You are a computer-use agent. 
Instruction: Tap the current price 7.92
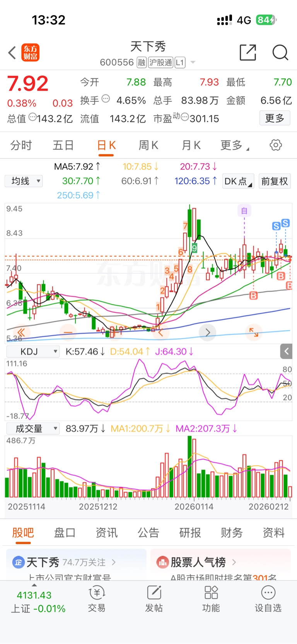click(28, 84)
